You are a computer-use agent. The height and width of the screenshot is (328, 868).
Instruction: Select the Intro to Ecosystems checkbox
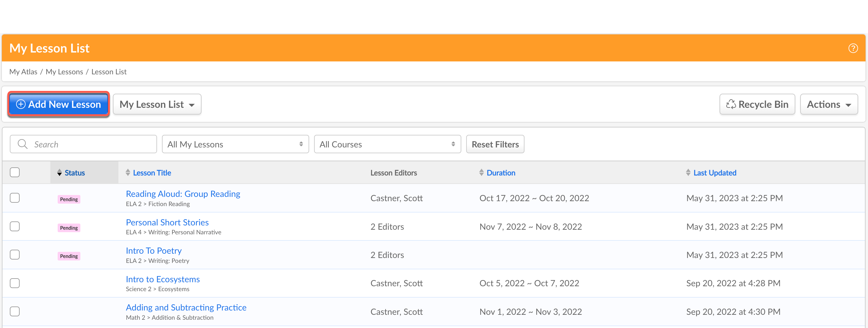15,283
